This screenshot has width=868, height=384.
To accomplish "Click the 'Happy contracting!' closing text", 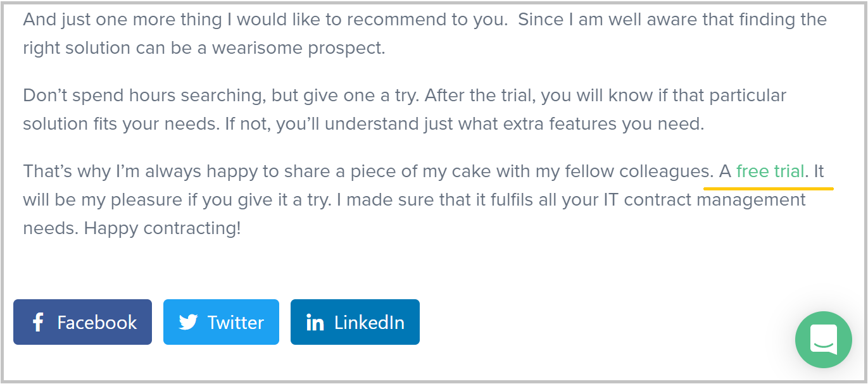I will click(162, 228).
